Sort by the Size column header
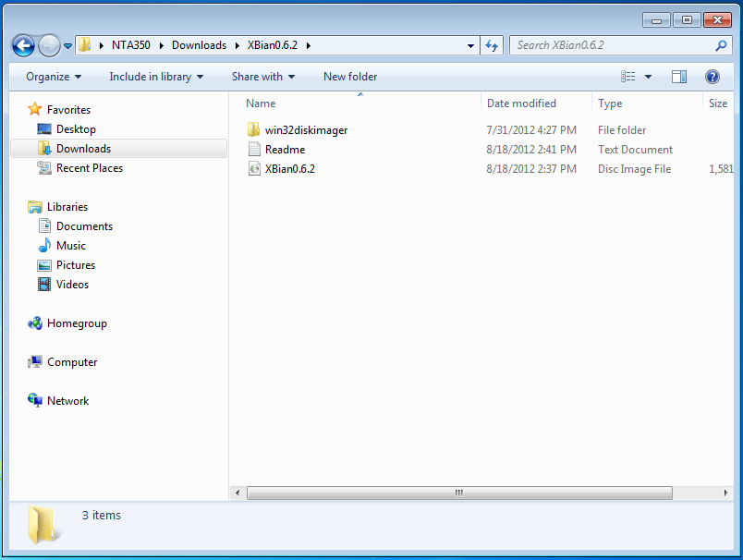743x560 pixels. (718, 103)
